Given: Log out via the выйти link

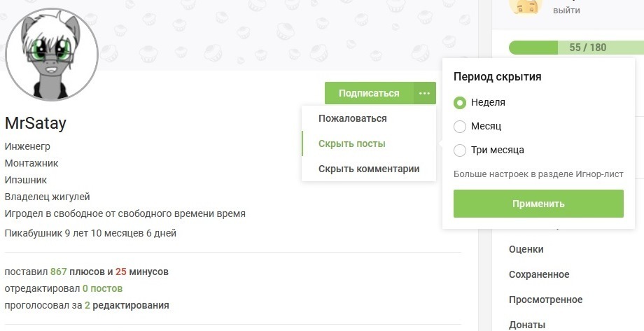Looking at the screenshot, I should tap(566, 10).
